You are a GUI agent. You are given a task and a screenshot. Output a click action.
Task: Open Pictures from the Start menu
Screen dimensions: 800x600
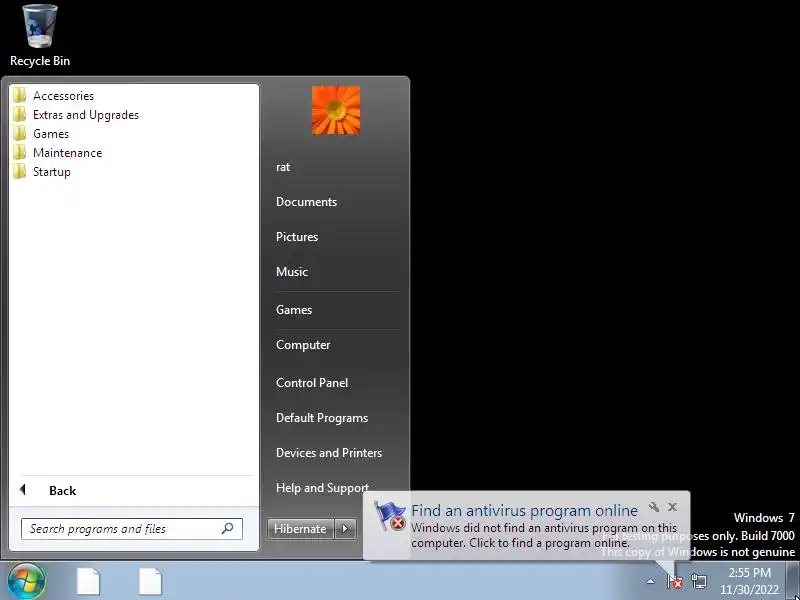coord(297,237)
